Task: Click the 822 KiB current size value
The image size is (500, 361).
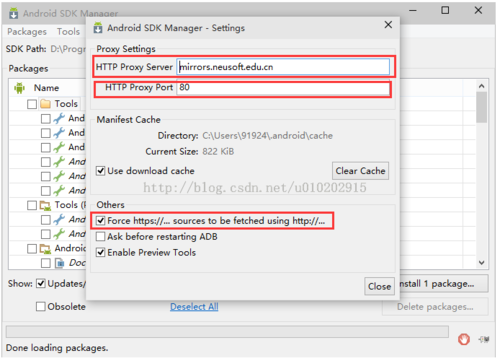Action: (x=218, y=152)
